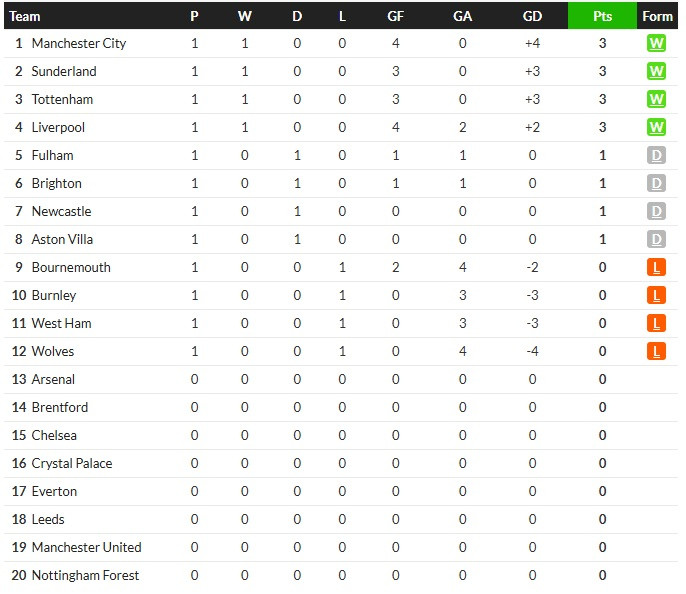The width and height of the screenshot is (686, 594).
Task: Click the Team column header
Action: coord(24,17)
